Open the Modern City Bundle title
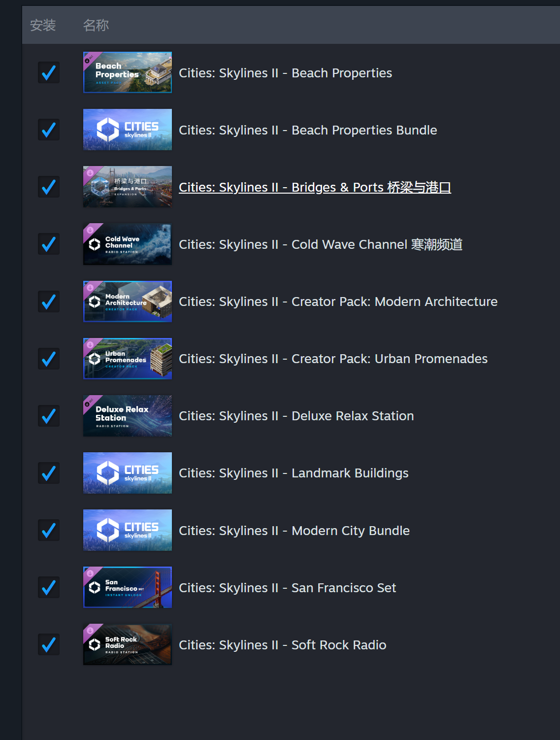The height and width of the screenshot is (740, 560). pyautogui.click(x=294, y=531)
